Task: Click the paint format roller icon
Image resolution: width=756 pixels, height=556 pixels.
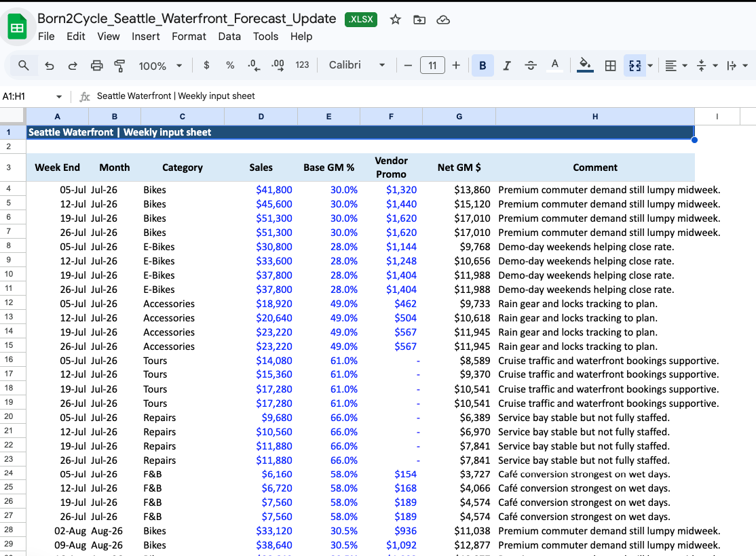Action: [x=120, y=65]
